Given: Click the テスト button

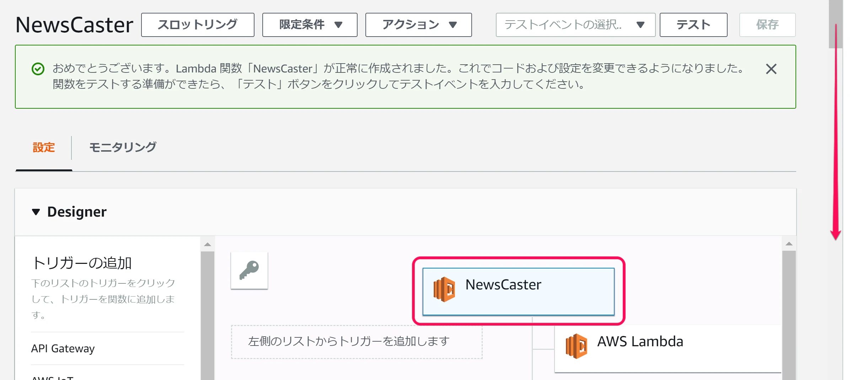Looking at the screenshot, I should point(693,25).
